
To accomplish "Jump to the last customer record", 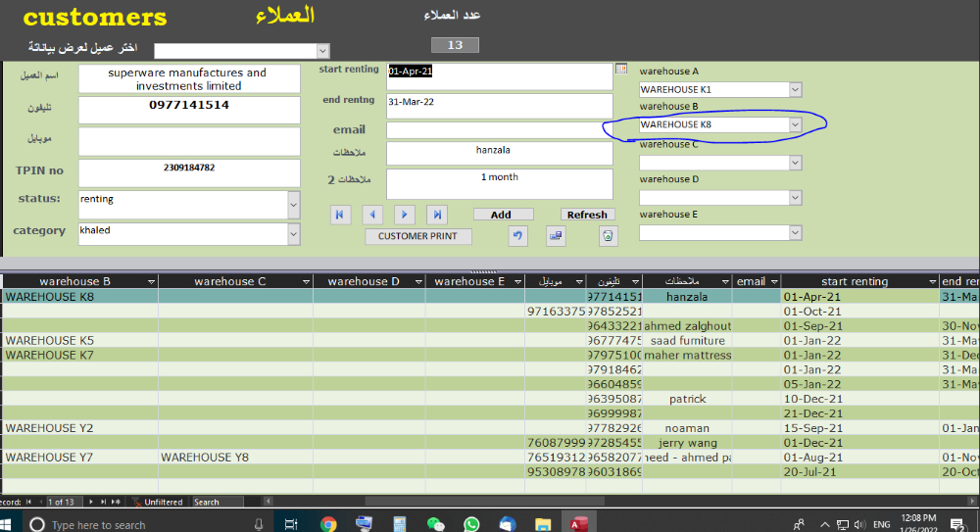I will 437,215.
